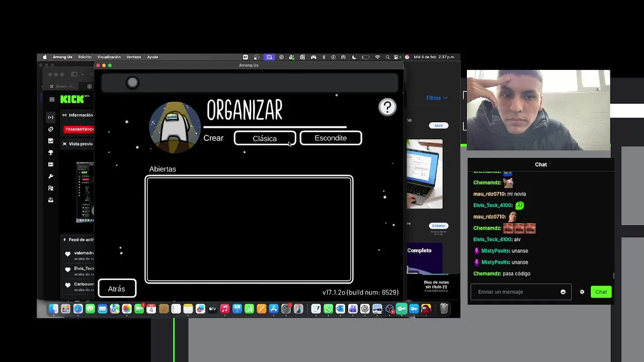This screenshot has height=362, width=644.
Task: Open Messages in the Dock
Action: click(90, 309)
